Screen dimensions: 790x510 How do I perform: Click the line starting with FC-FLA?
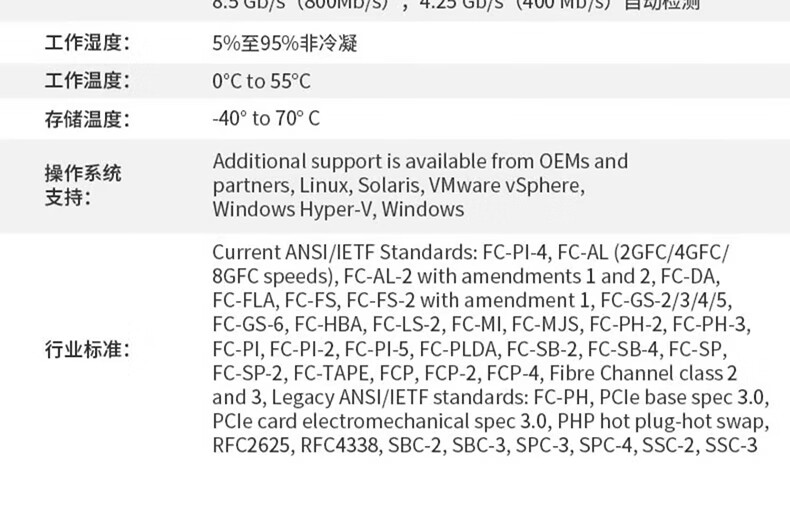[472, 300]
